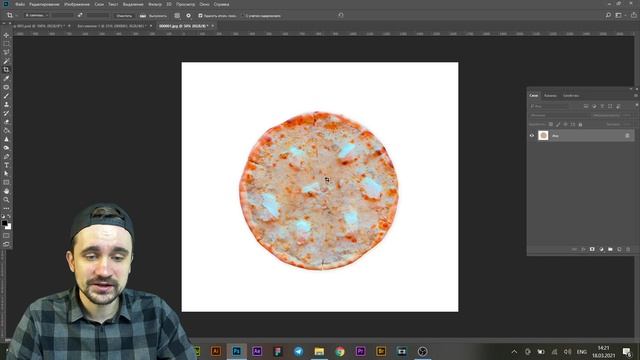This screenshot has height=360, width=640.
Task: Swap crop width and height values
Action: point(80,16)
